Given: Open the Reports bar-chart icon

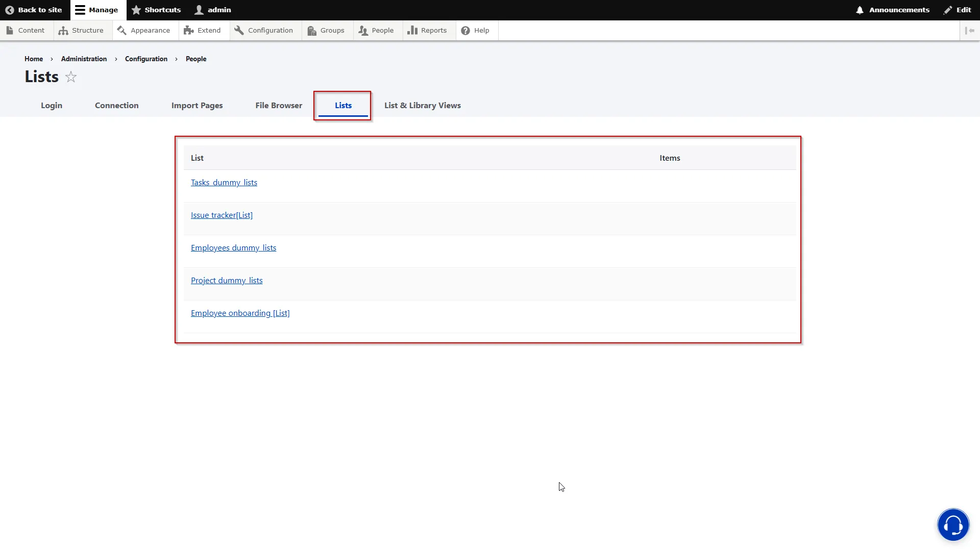Looking at the screenshot, I should tap(412, 30).
